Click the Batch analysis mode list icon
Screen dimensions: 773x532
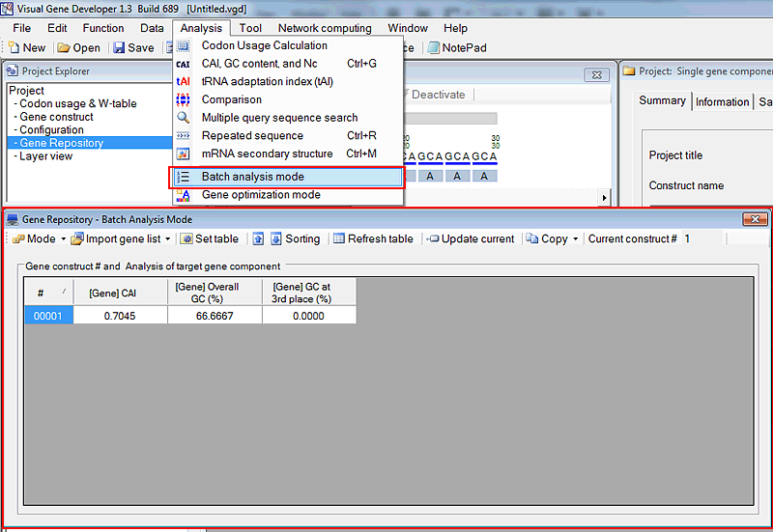(x=183, y=177)
